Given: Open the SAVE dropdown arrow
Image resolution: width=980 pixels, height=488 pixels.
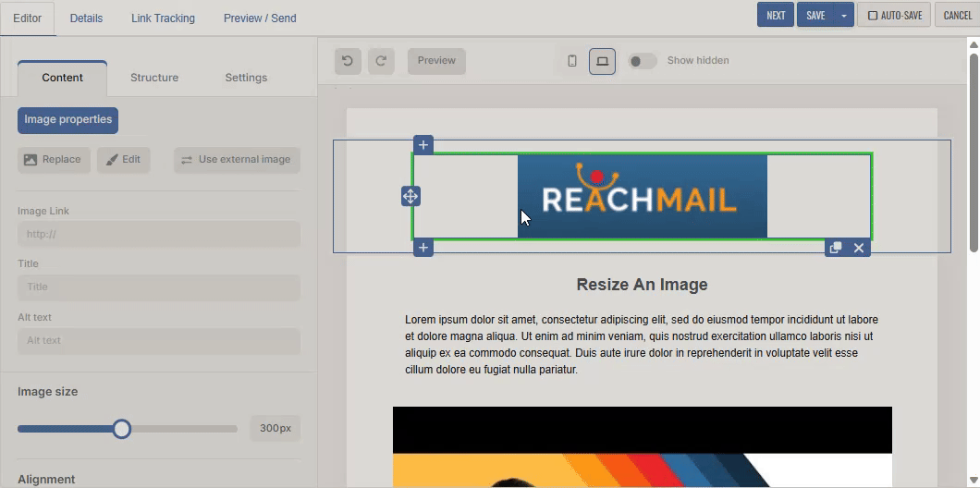Looking at the screenshot, I should [x=844, y=16].
